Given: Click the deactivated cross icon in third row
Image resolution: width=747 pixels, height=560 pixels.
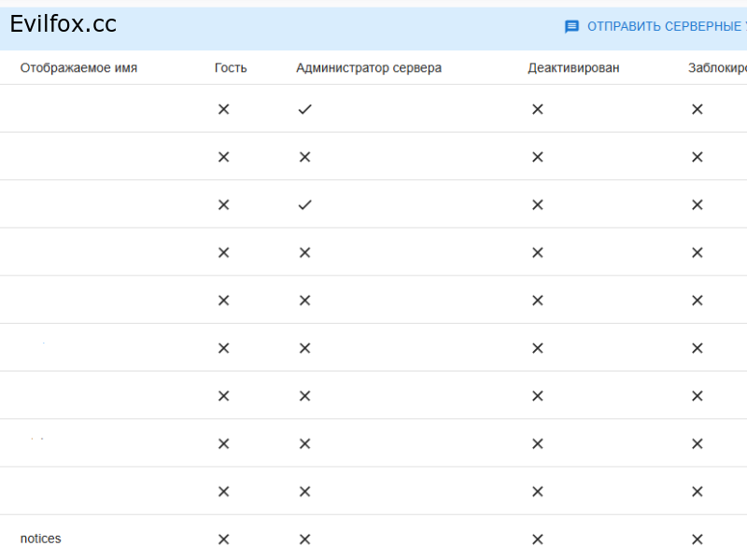Looking at the screenshot, I should tap(537, 205).
